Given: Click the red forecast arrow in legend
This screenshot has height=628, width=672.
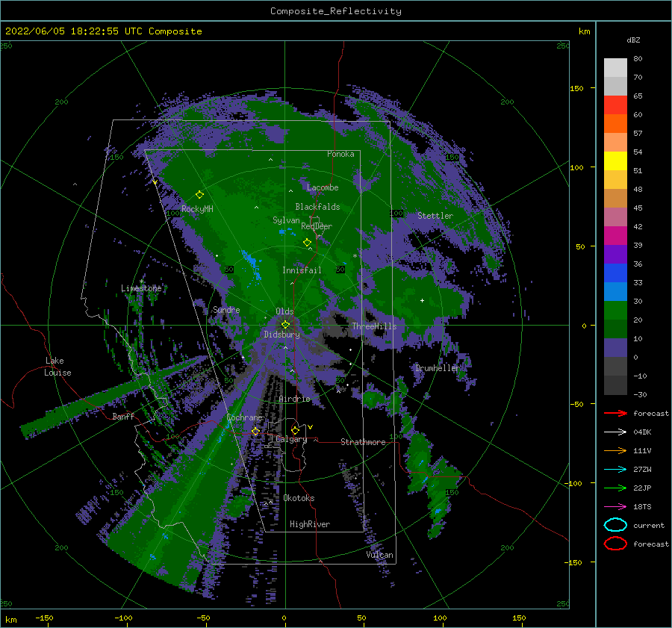Looking at the screenshot, I should (x=615, y=413).
